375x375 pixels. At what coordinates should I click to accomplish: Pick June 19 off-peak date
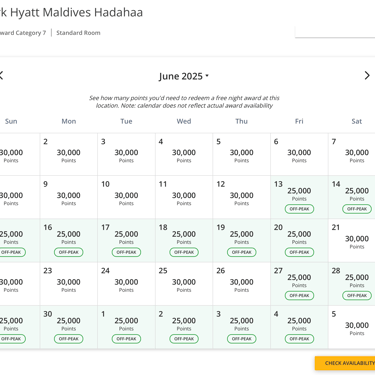coord(242,241)
